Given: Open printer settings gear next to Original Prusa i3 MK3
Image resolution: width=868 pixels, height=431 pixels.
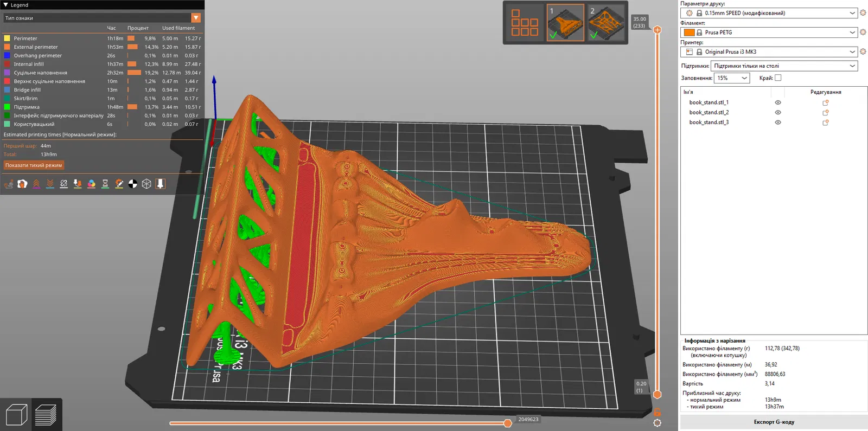Looking at the screenshot, I should point(863,52).
